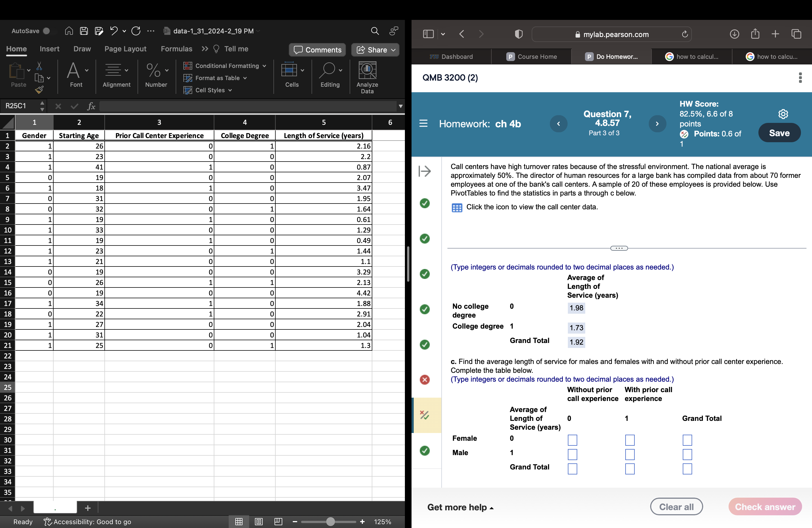Screen dimensions: 812x528
Task: Click the Format Painter brush icon
Action: 39,90
